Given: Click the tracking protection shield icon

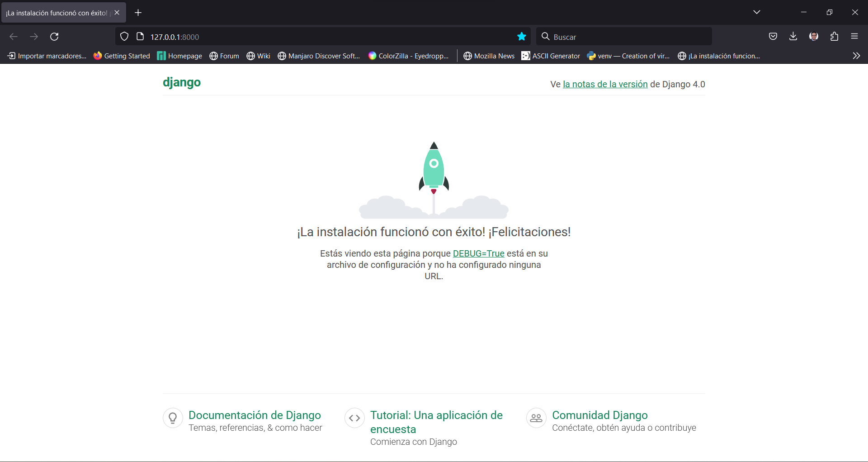Looking at the screenshot, I should tap(124, 37).
